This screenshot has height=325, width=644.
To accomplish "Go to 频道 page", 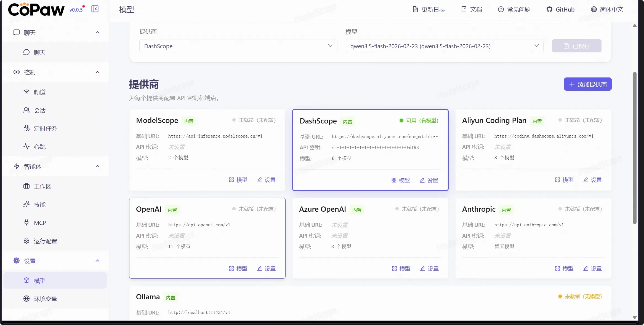I will pyautogui.click(x=55, y=92).
